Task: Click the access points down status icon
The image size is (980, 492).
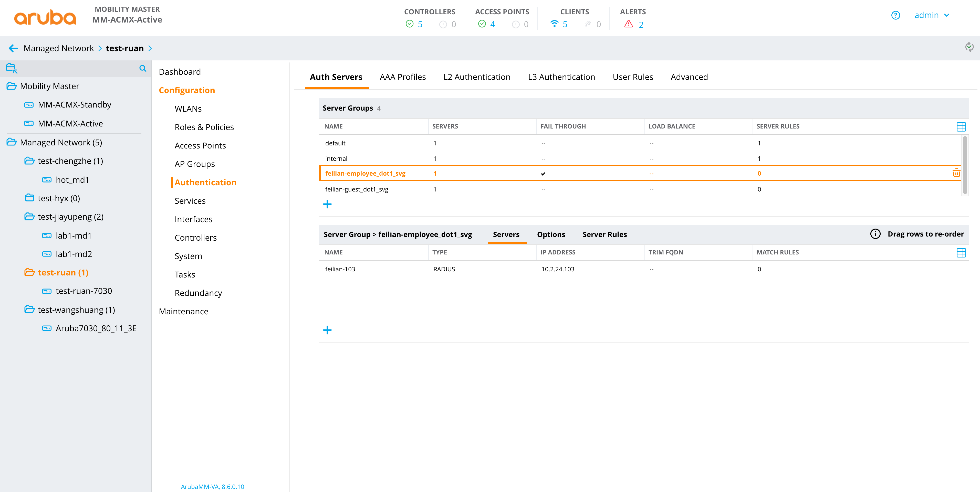Action: 516,24
